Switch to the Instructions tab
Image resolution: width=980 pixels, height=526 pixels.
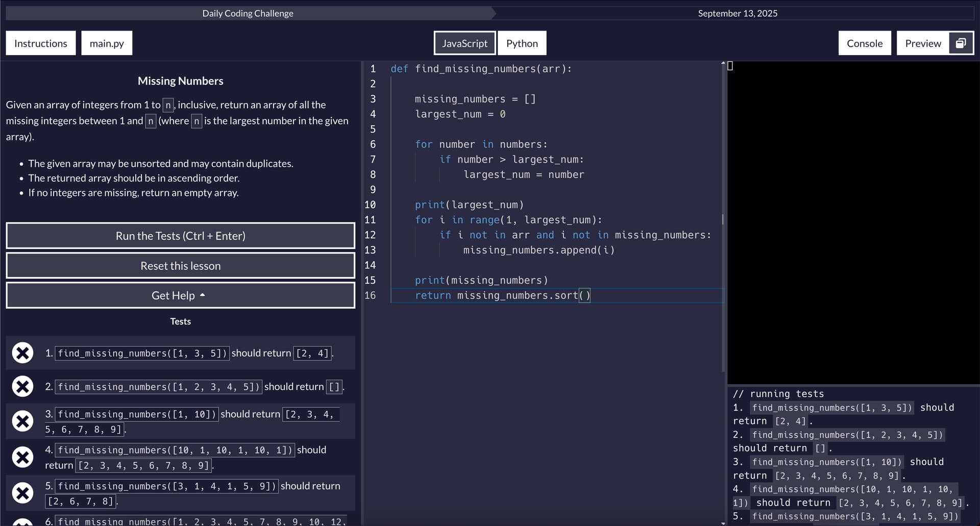coord(40,43)
